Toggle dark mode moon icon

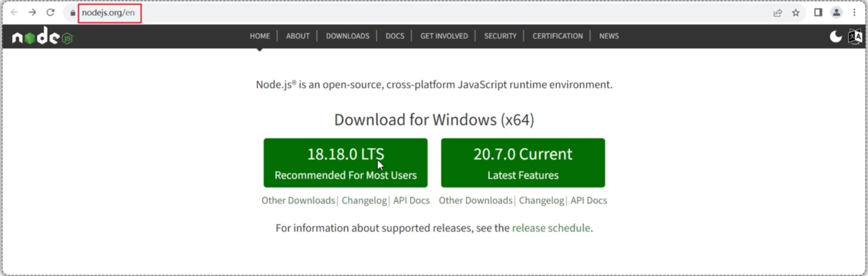coord(836,36)
